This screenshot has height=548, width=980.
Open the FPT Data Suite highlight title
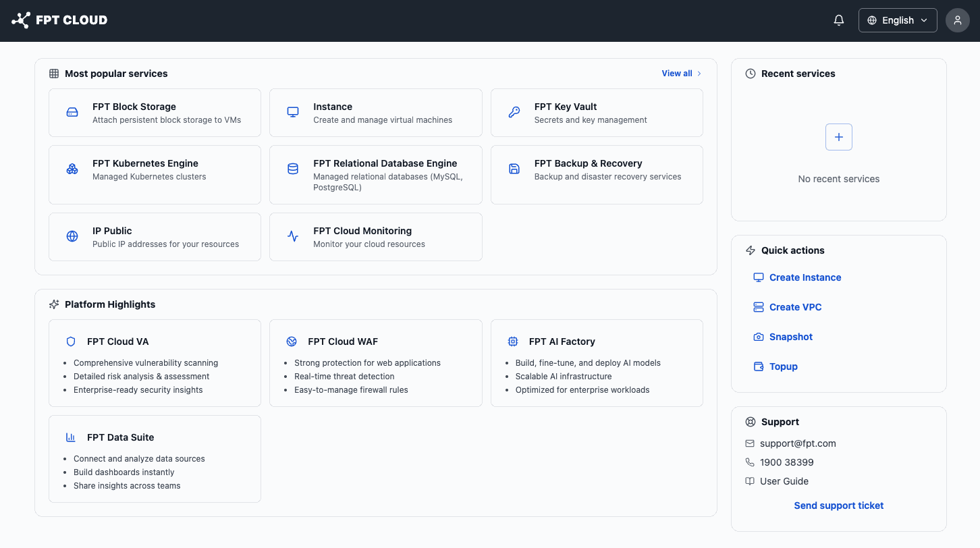coord(121,437)
